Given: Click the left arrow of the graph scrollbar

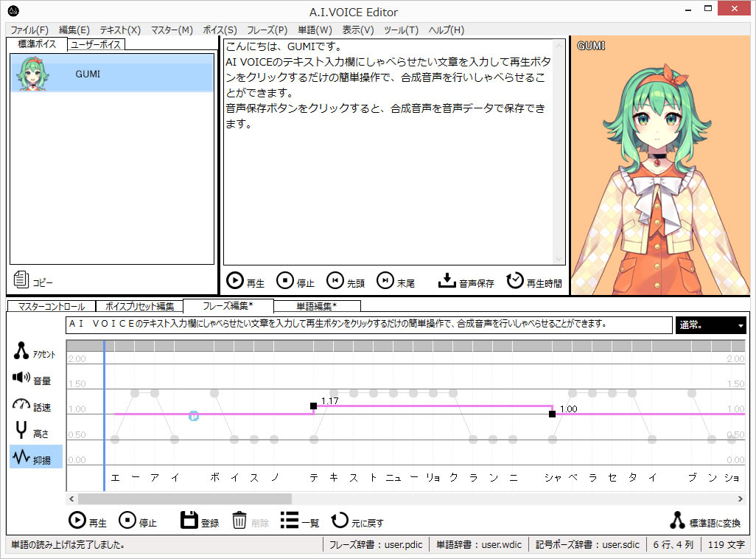Looking at the screenshot, I should [71, 499].
